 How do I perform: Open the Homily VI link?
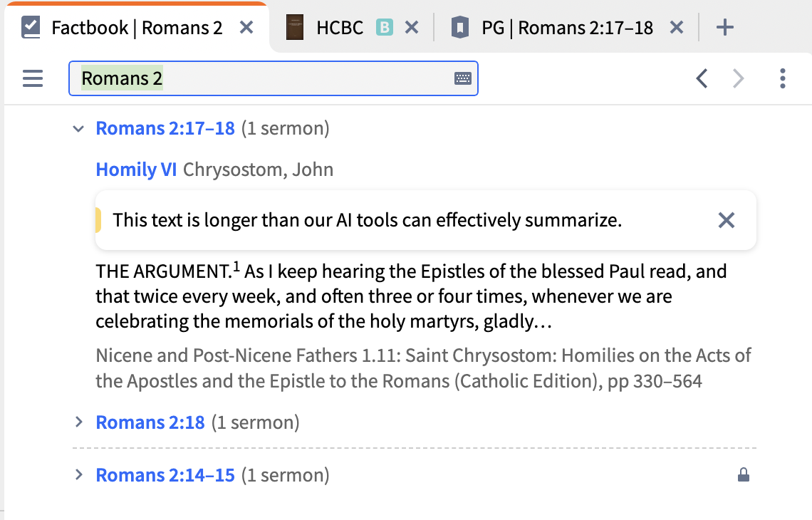pyautogui.click(x=136, y=170)
